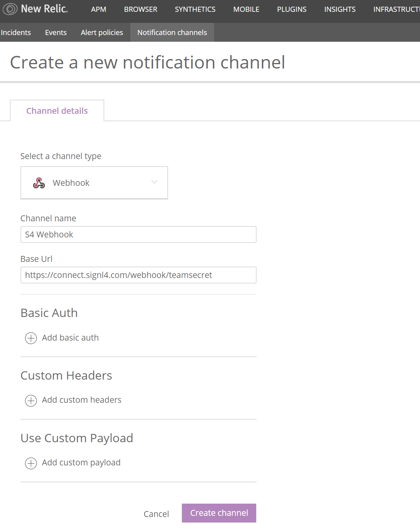Click the Add custom payload link
This screenshot has width=420, height=530.
coord(81,463)
